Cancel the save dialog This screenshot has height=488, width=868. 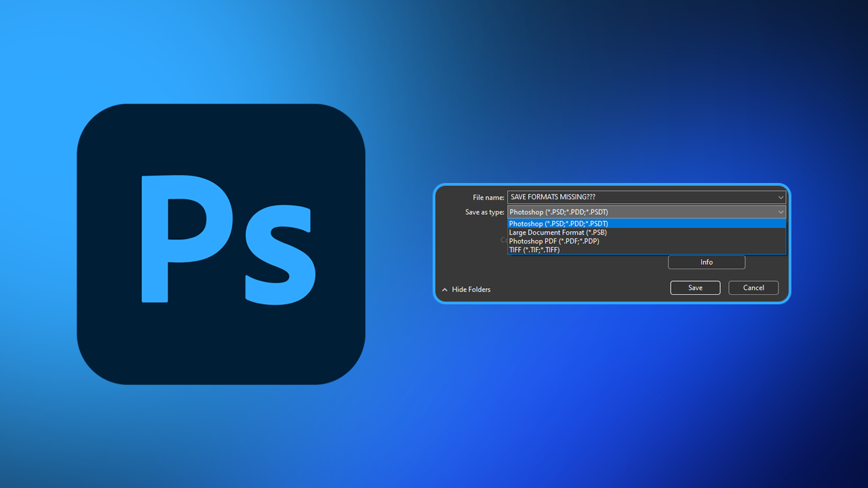(753, 288)
